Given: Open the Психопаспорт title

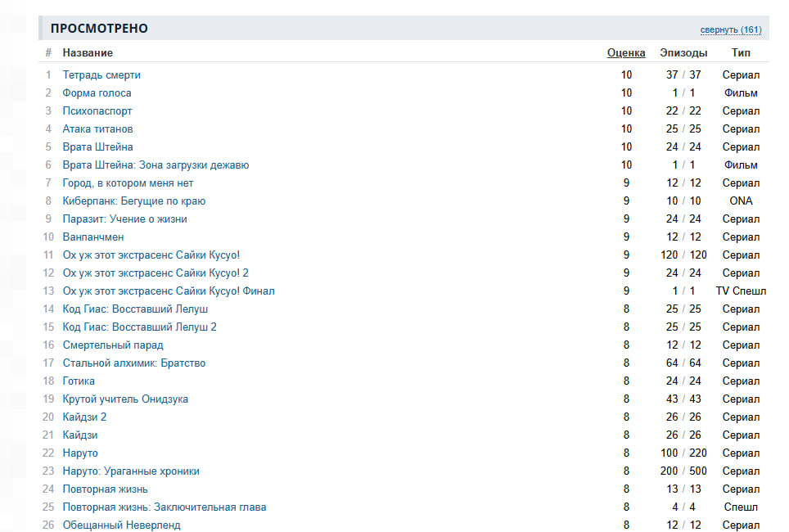Looking at the screenshot, I should (97, 111).
